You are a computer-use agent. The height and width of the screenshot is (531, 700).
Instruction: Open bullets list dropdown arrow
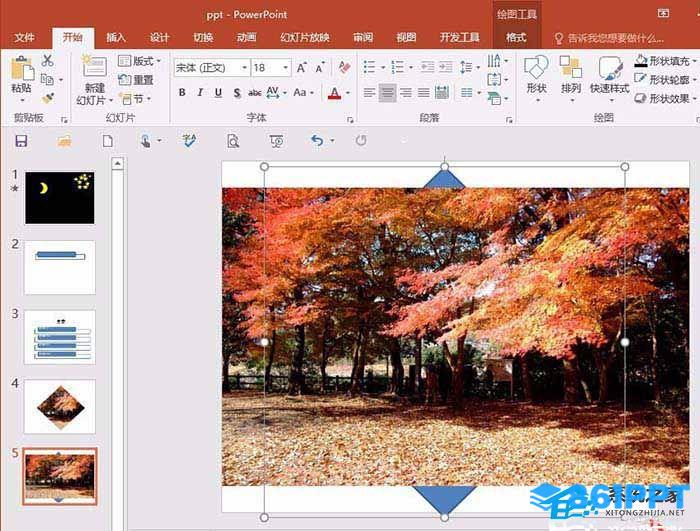pyautogui.click(x=383, y=68)
